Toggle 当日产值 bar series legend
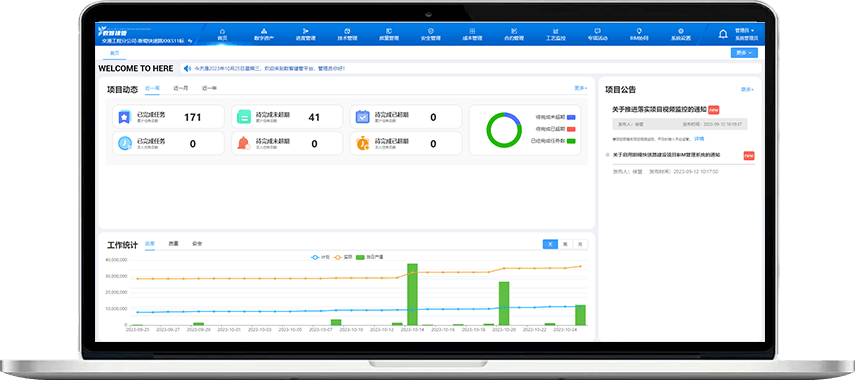 pos(370,257)
